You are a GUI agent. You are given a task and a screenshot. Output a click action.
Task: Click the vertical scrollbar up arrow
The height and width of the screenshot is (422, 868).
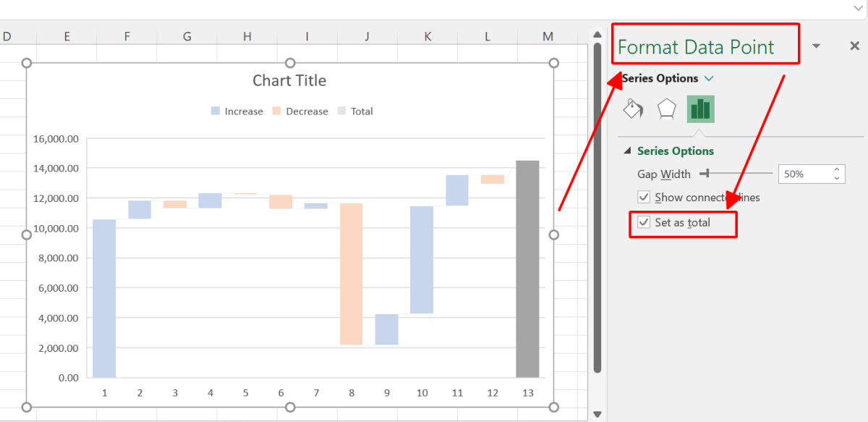click(597, 33)
